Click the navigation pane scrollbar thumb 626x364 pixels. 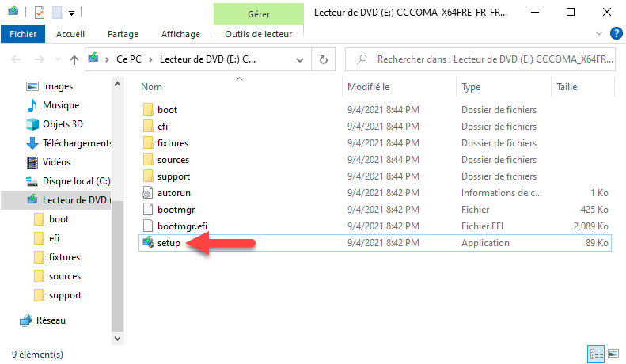coord(117,266)
